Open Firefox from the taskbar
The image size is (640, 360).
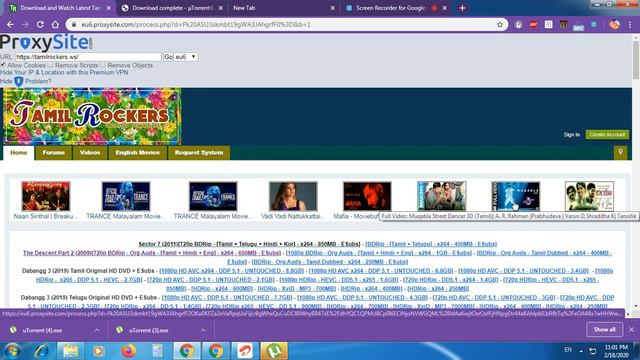[128, 351]
